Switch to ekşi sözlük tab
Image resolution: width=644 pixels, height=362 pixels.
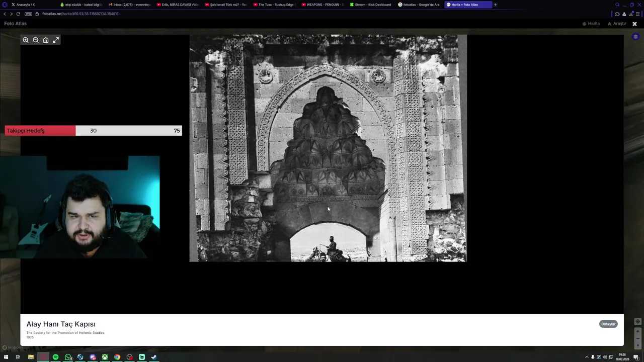click(x=80, y=5)
